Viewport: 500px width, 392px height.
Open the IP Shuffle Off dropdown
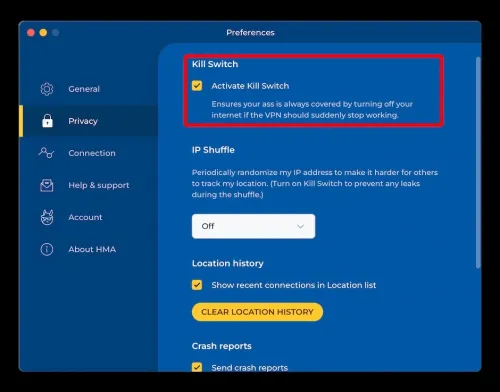coord(253,226)
